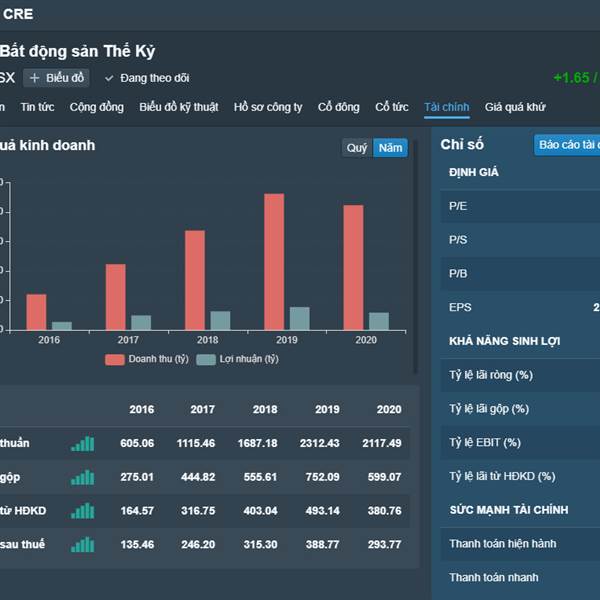This screenshot has width=600, height=600.
Task: Open the Cổ đông tab
Action: (339, 107)
